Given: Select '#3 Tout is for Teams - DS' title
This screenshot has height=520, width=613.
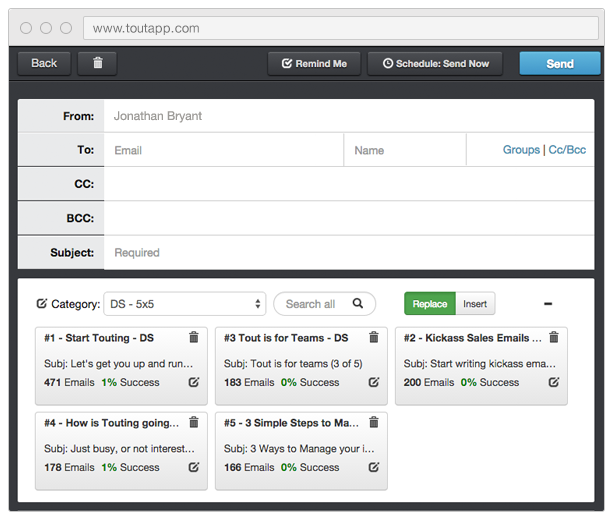Looking at the screenshot, I should (x=286, y=338).
